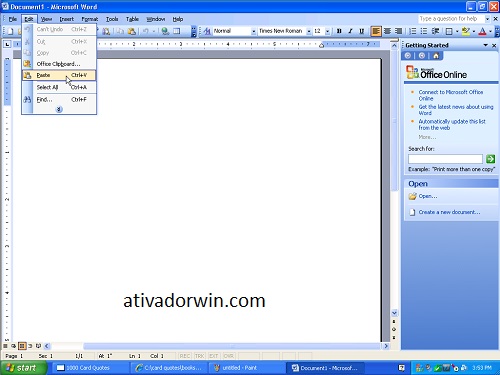Open Connect to Microsoft Office Online link
500x375 pixels.
pos(451,95)
